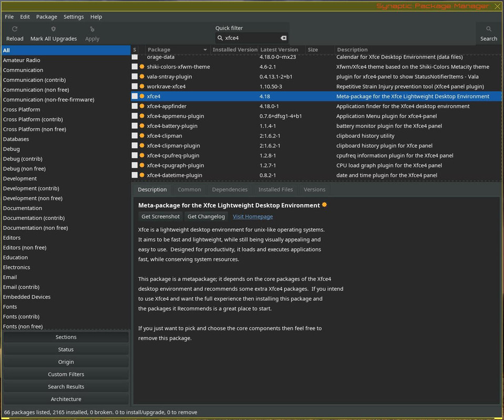Show the Search Results view
The height and width of the screenshot is (420, 504).
point(66,386)
